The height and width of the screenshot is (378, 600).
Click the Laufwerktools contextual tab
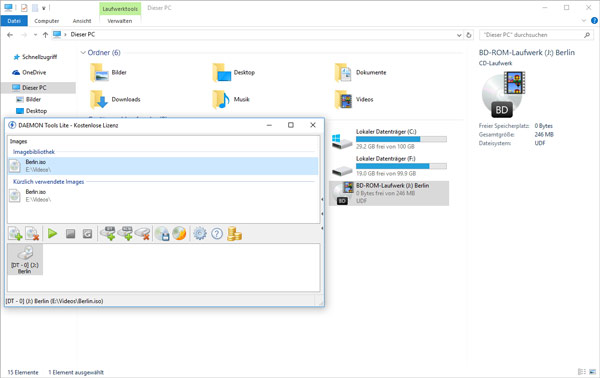click(120, 8)
